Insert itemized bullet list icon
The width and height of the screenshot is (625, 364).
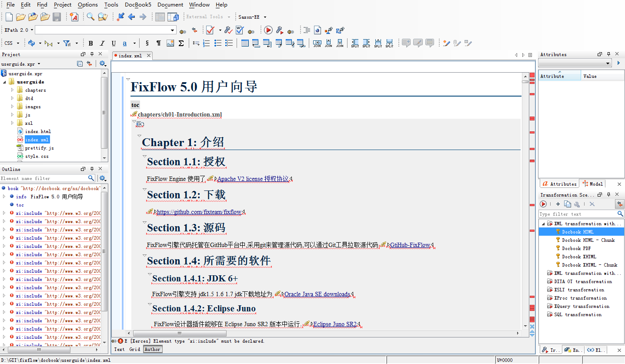click(x=218, y=43)
